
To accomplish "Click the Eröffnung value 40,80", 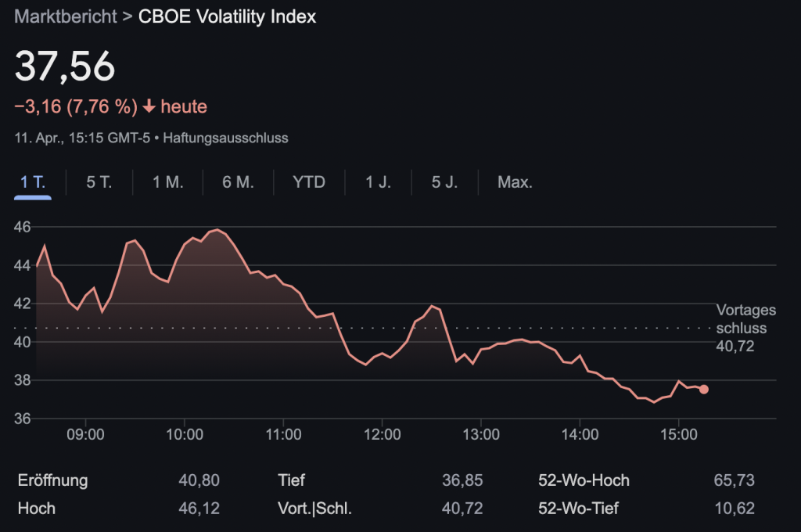I will tap(199, 480).
